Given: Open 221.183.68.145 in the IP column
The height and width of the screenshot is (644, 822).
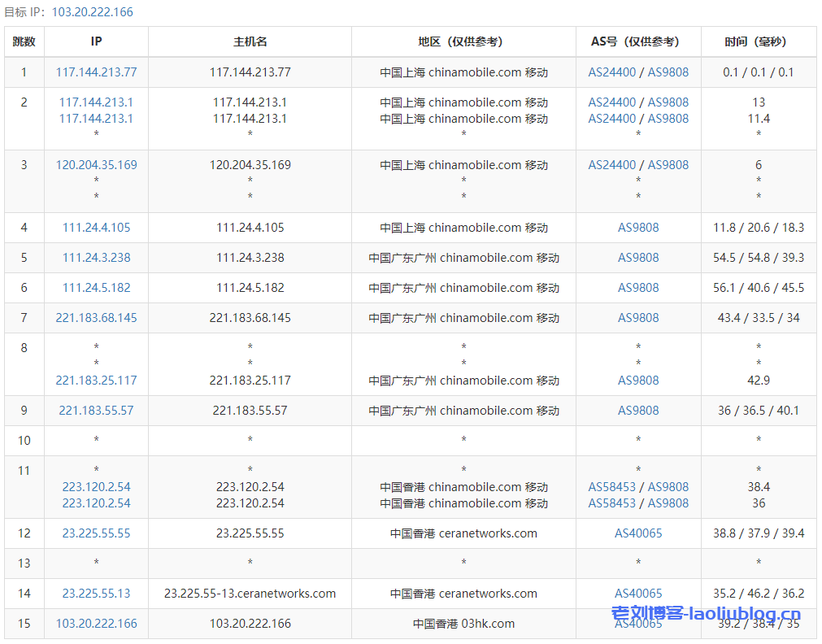Looking at the screenshot, I should coord(96,318).
